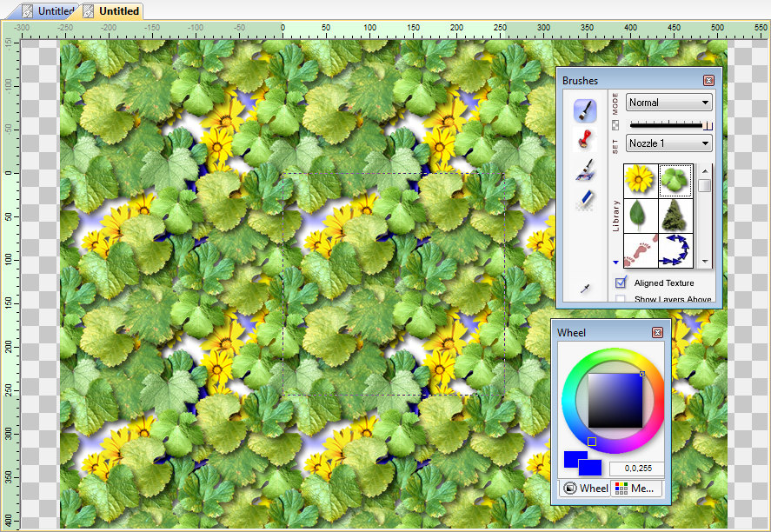Image resolution: width=771 pixels, height=532 pixels.
Task: Choose the evergreen tree nozzle
Action: click(675, 216)
